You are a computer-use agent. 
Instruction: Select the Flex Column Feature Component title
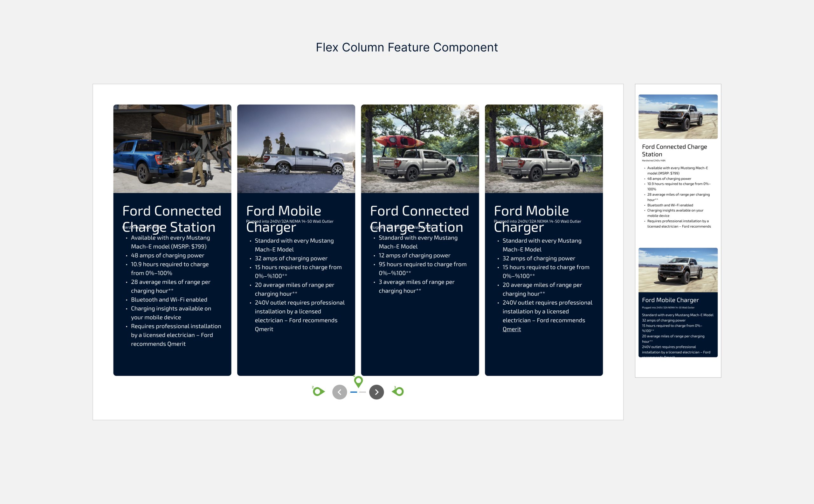[x=407, y=47]
